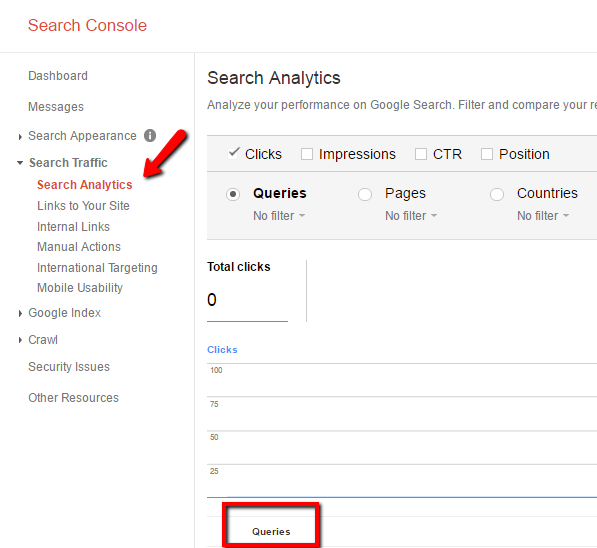The width and height of the screenshot is (597, 548).
Task: Click the 50 chart axis label
Action: (x=214, y=437)
